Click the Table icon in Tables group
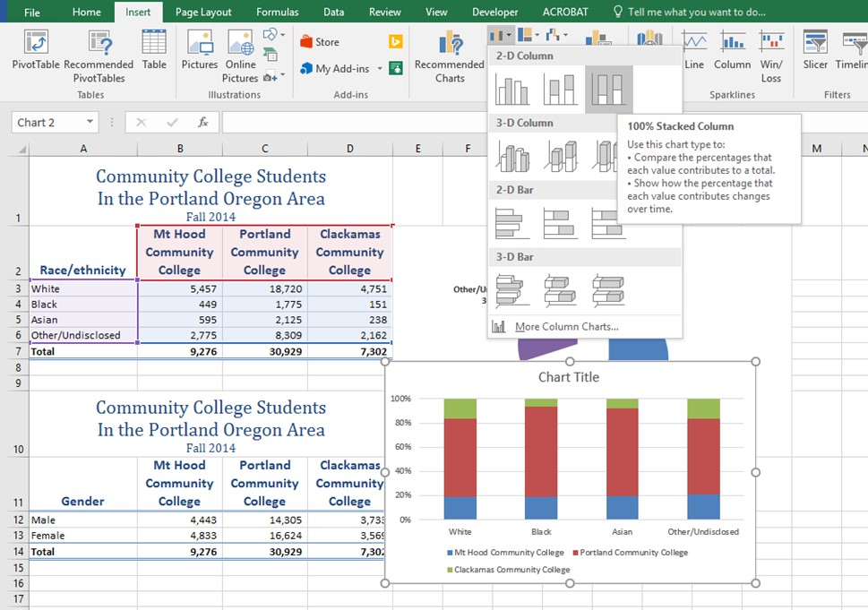This screenshot has width=868, height=610. coord(154,50)
